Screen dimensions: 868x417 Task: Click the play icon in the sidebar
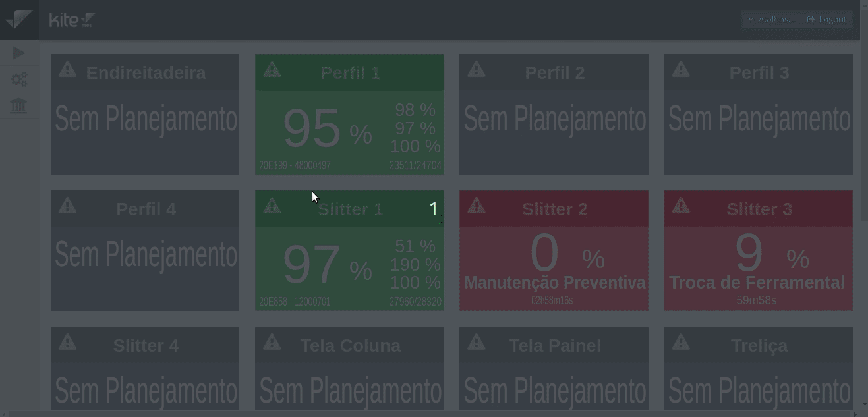point(18,53)
